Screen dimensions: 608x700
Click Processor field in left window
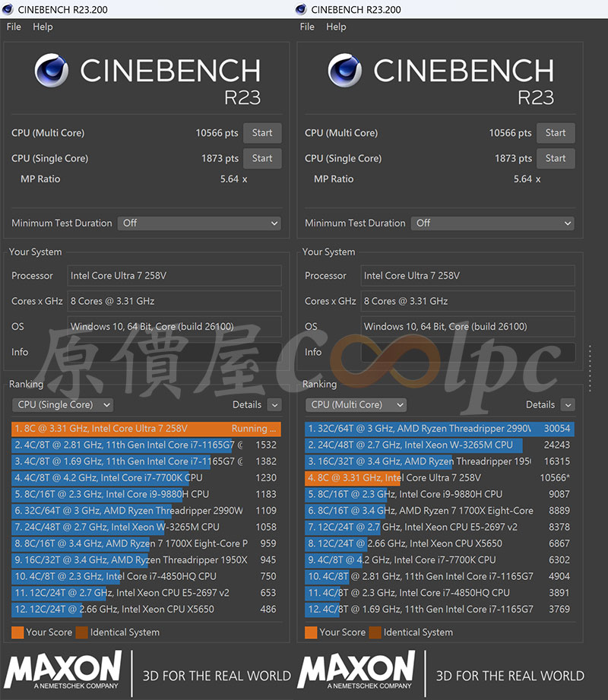click(x=174, y=276)
